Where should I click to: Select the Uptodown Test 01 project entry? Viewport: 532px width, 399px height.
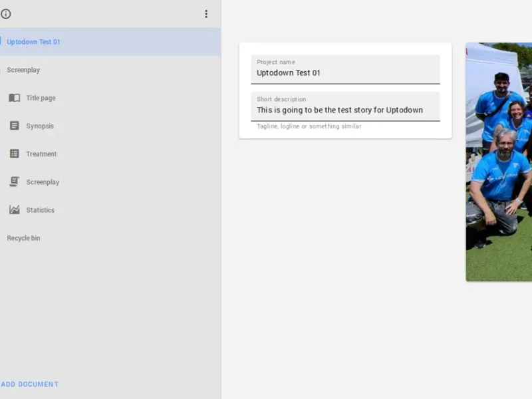click(110, 42)
